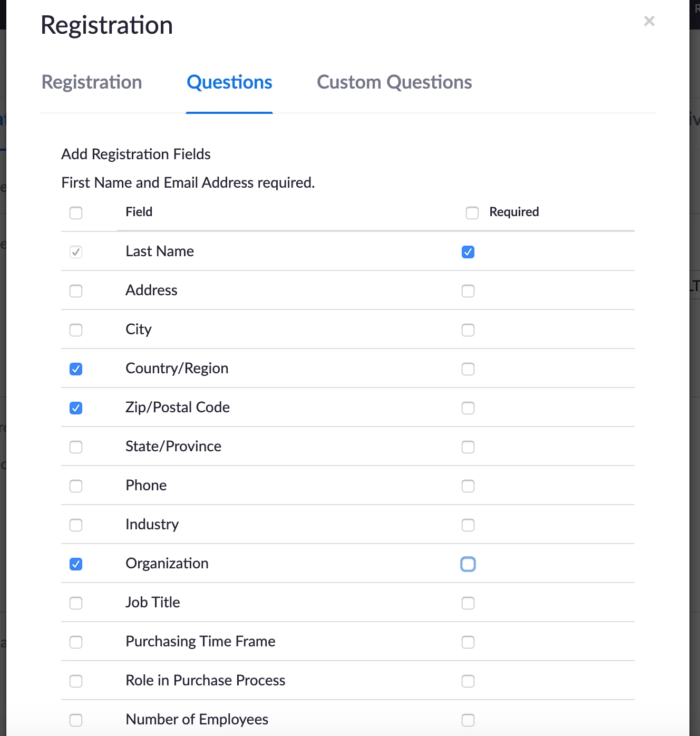The width and height of the screenshot is (700, 736).
Task: Mark Phone as required
Action: tap(468, 486)
